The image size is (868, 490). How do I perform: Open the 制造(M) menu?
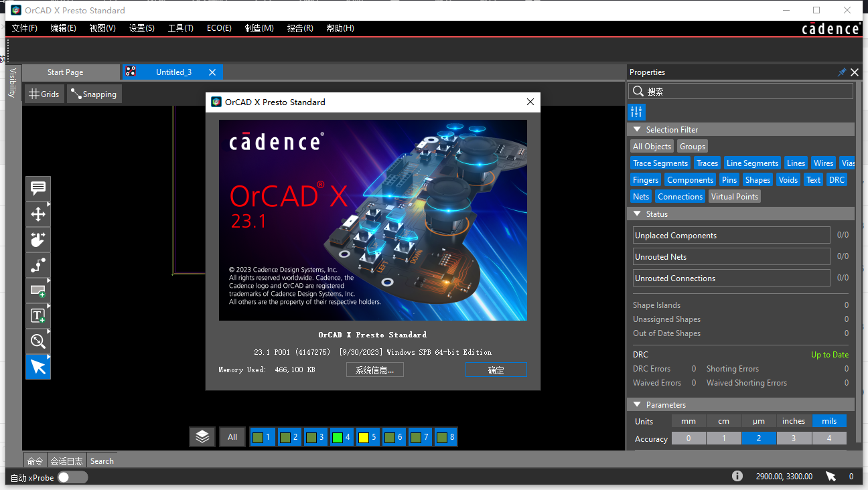coord(259,28)
